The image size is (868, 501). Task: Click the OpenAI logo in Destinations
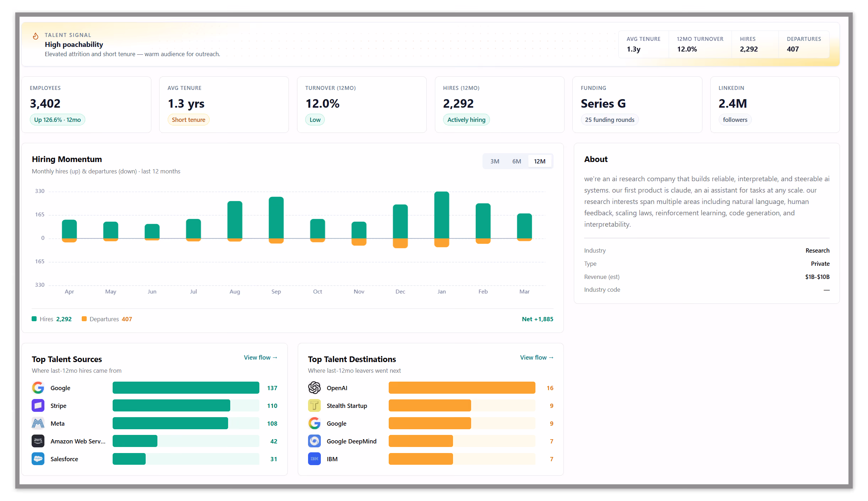pos(314,388)
